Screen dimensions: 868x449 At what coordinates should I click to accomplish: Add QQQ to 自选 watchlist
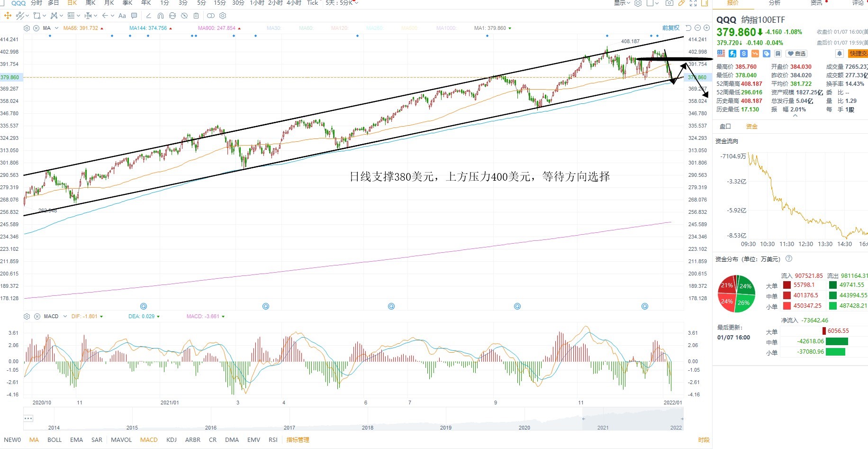point(796,54)
